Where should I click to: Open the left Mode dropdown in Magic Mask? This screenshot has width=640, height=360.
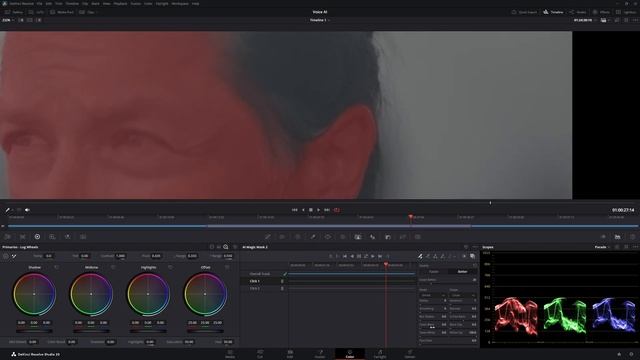[x=432, y=295]
